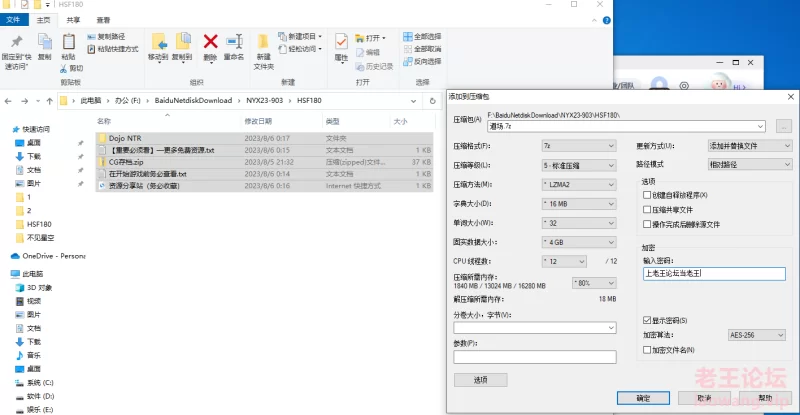The image size is (800, 415).
Task: Click the 粘贴 clipboard icon
Action: click(x=68, y=42)
